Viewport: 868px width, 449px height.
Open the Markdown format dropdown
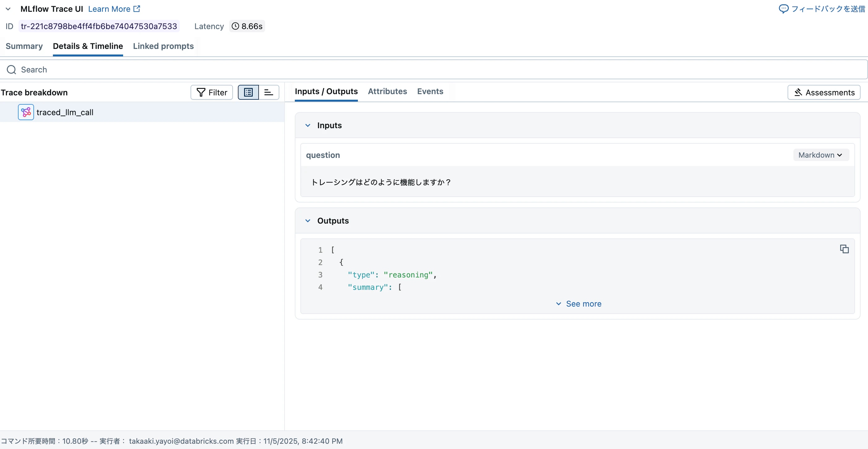[821, 155]
